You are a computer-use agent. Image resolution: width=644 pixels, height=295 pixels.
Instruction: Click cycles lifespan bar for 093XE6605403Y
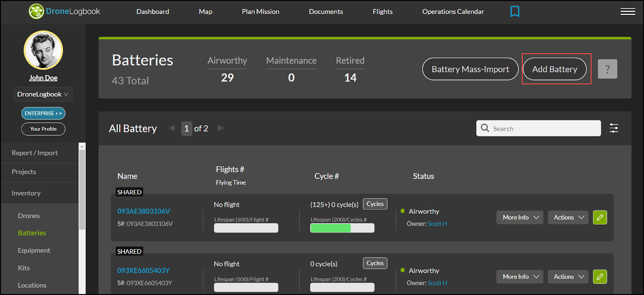click(342, 287)
